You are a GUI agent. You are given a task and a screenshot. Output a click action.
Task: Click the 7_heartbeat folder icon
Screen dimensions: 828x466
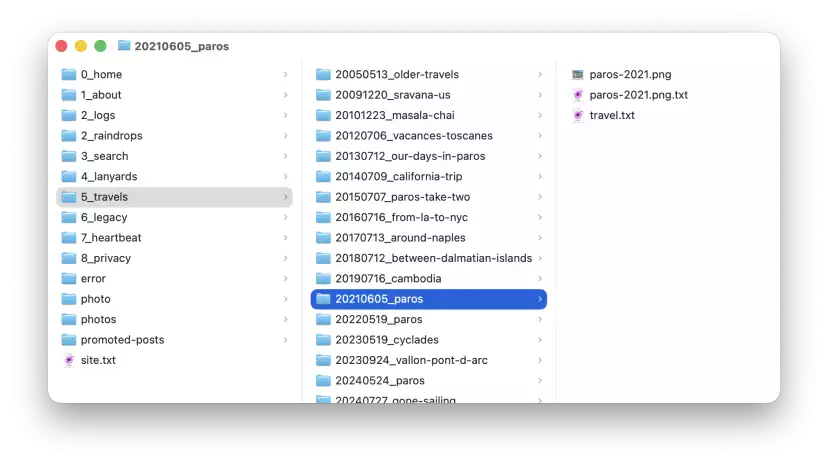(x=69, y=238)
